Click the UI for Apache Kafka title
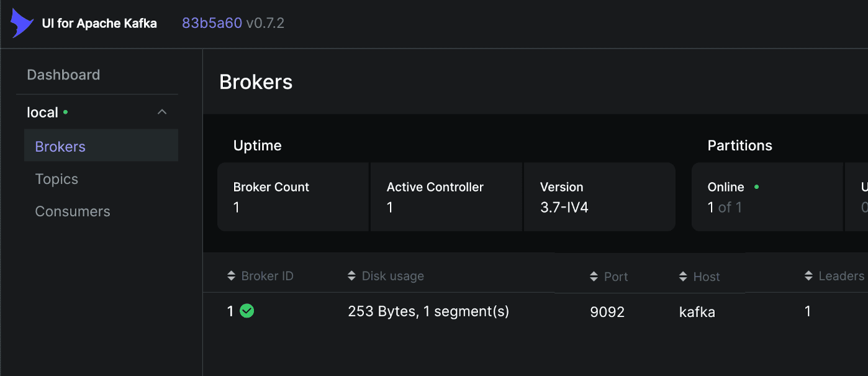 click(99, 24)
